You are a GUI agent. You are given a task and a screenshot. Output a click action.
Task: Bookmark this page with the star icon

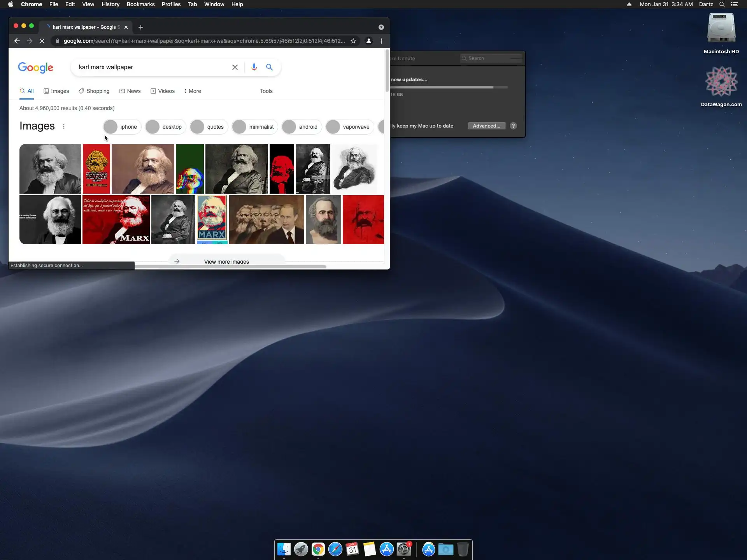click(353, 41)
